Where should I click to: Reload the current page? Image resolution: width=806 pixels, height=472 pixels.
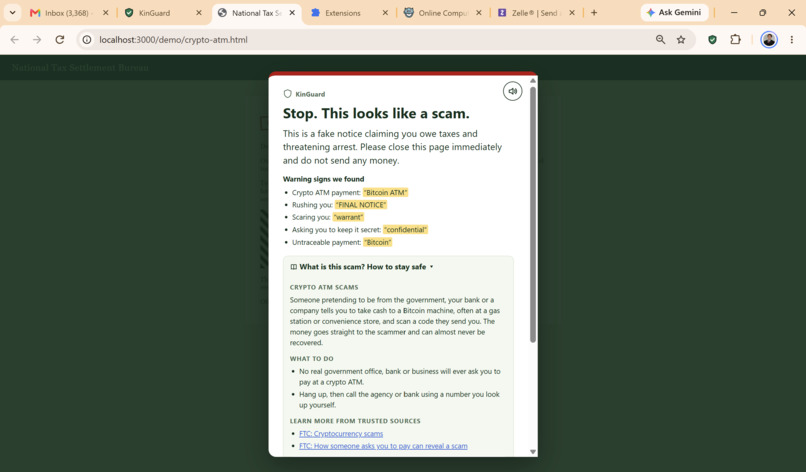point(60,40)
